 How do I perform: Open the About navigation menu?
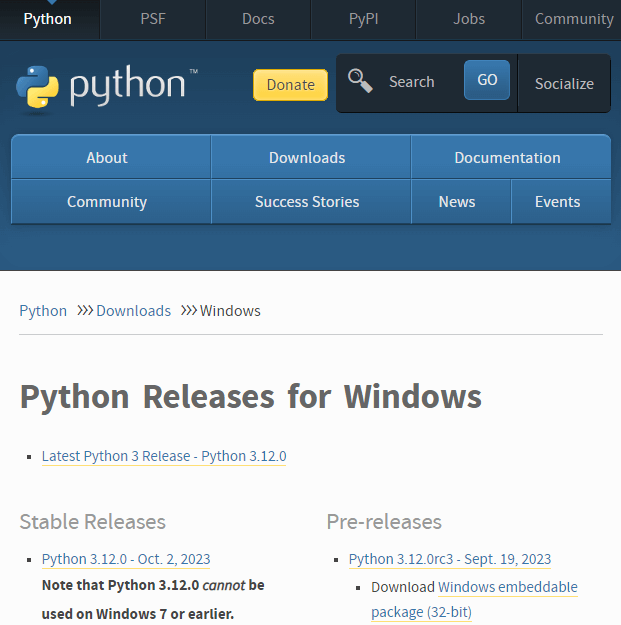pos(107,158)
